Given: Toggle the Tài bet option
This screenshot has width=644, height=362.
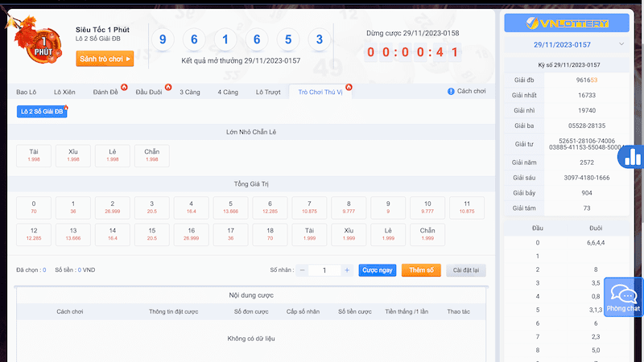Looking at the screenshot, I should (34, 154).
